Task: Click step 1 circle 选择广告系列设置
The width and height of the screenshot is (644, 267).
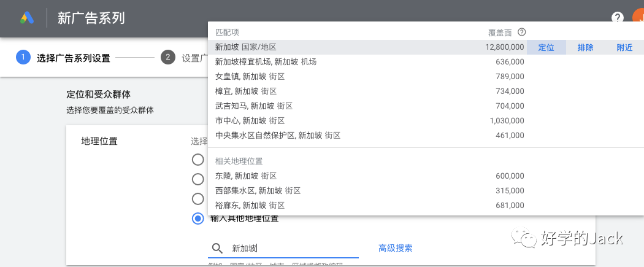Action: [23, 57]
